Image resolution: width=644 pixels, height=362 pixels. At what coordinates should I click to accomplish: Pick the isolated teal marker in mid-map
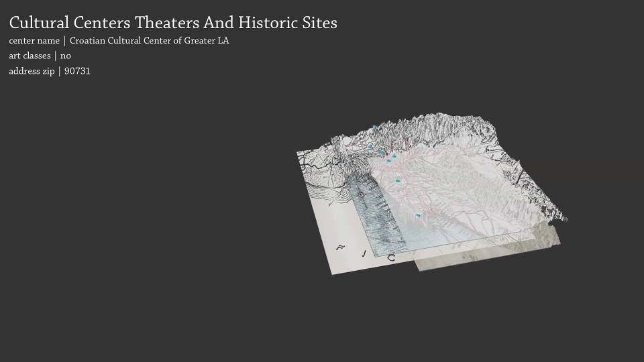click(x=398, y=181)
